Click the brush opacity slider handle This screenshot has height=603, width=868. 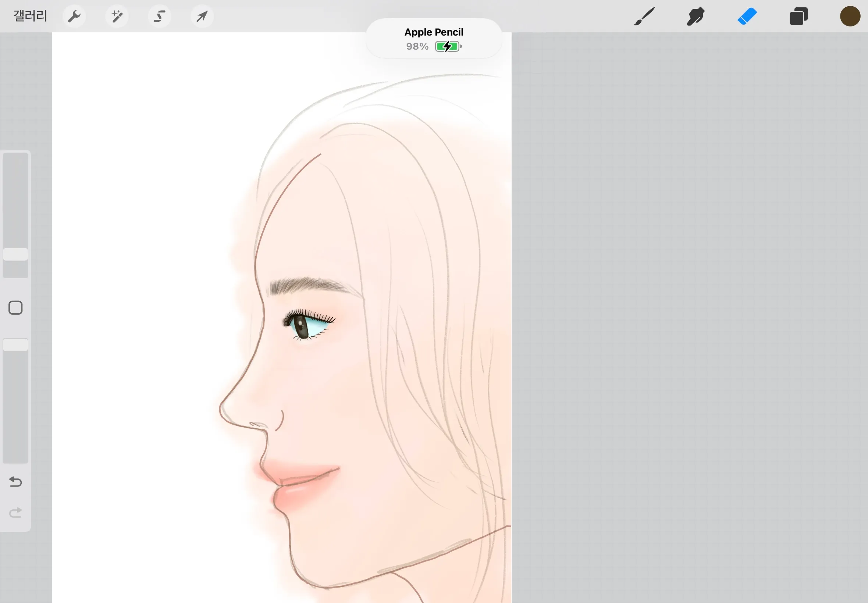(x=15, y=345)
